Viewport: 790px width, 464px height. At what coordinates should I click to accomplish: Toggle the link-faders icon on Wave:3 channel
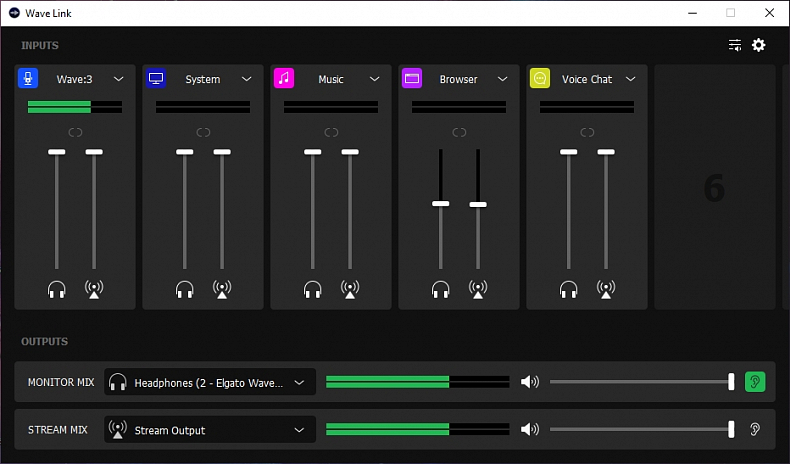tap(75, 132)
